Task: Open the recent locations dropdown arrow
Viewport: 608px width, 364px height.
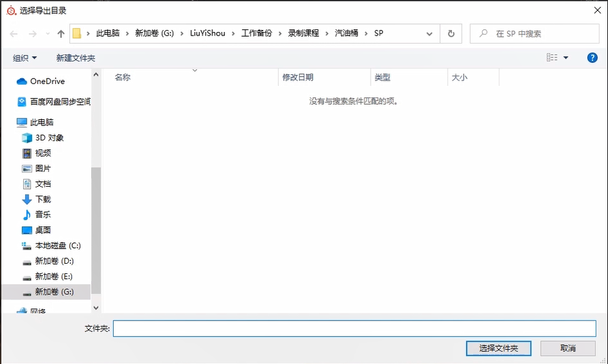Action: [47, 34]
